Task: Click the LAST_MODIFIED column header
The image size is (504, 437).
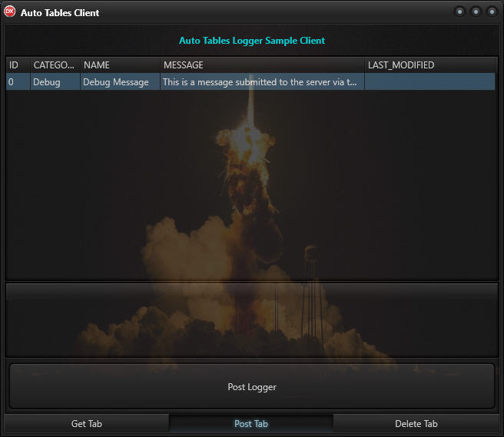Action: [429, 65]
